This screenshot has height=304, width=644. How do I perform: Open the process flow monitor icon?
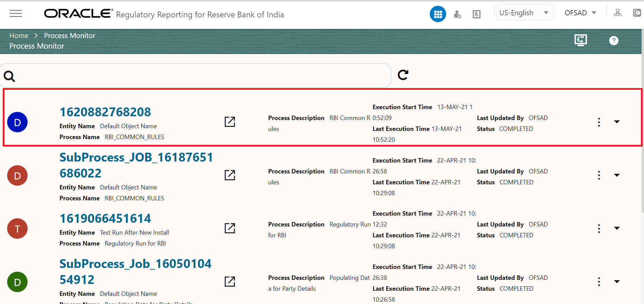(581, 40)
